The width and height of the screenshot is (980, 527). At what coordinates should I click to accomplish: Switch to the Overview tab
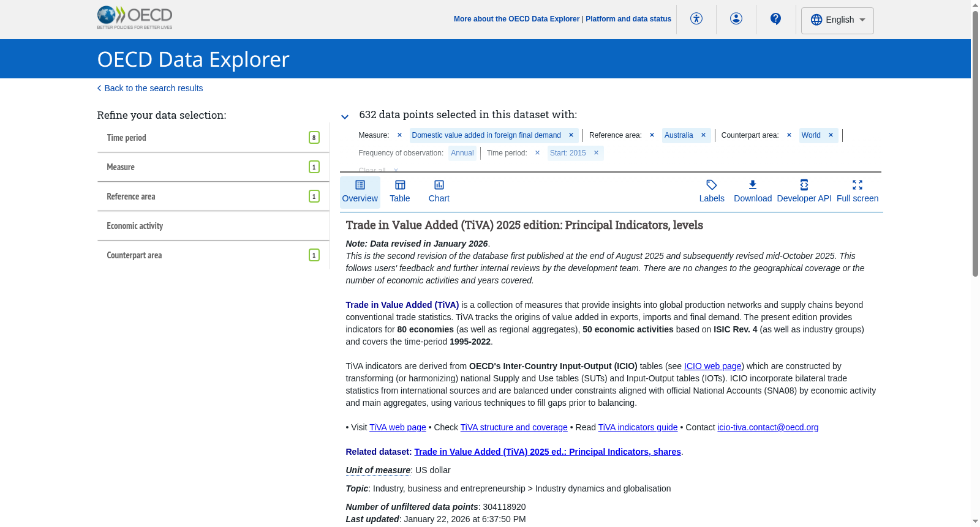click(x=360, y=192)
